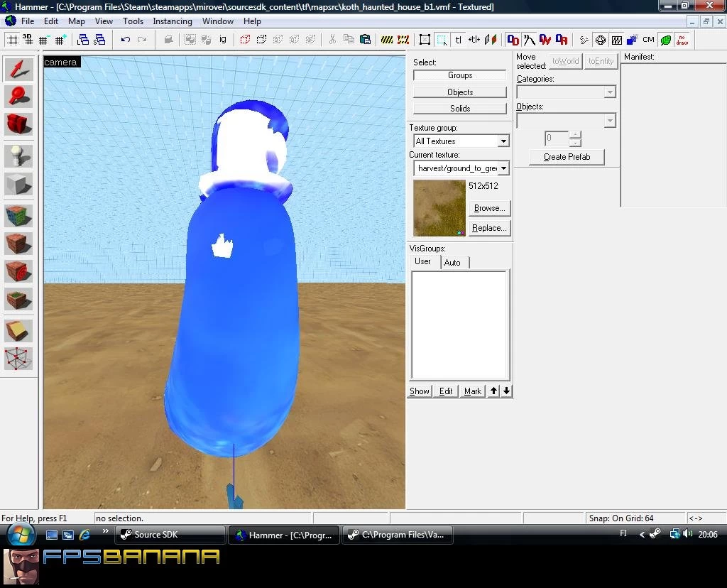Click the ground texture preview swatch
Screen dimensions: 727x588
tap(439, 208)
